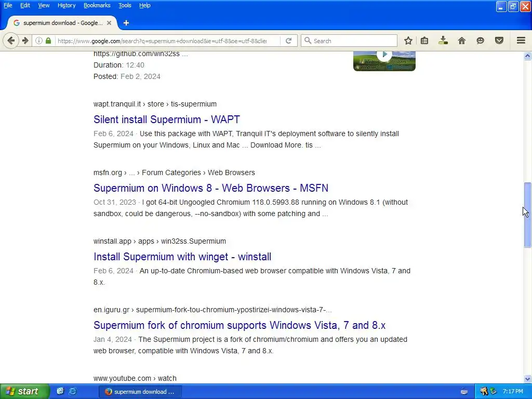Click Duration: 12:40 text
The image size is (532, 399).
pyautogui.click(x=119, y=65)
